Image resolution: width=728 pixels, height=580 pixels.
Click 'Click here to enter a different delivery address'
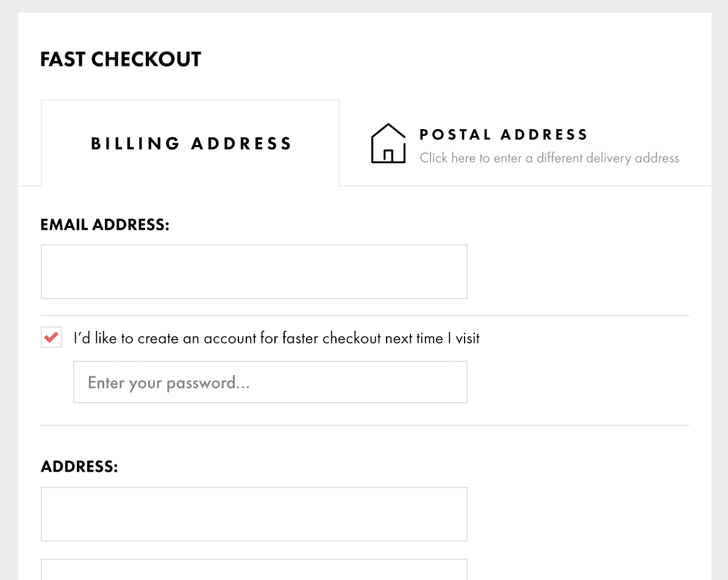pyautogui.click(x=549, y=158)
